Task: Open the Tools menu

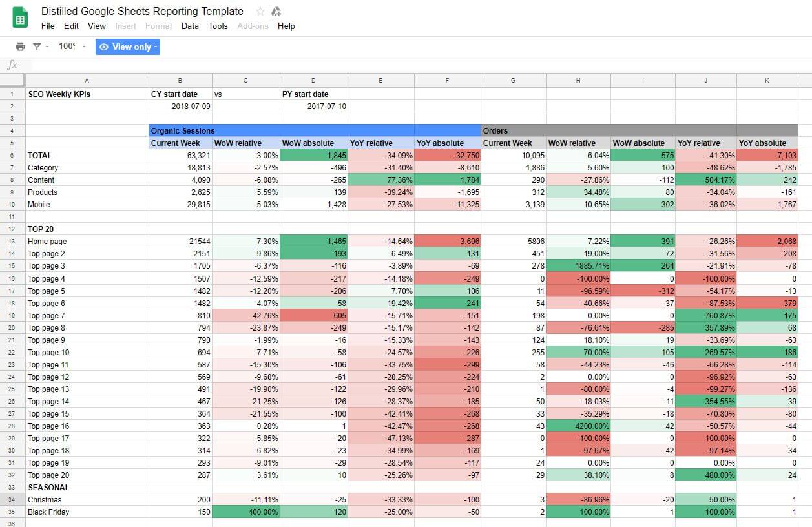Action: coord(218,26)
